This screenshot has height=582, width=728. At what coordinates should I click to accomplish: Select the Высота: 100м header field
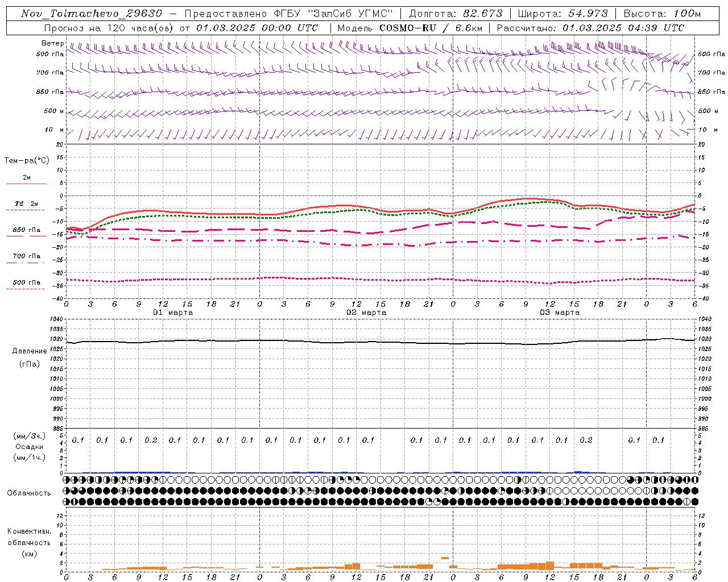[x=662, y=14]
